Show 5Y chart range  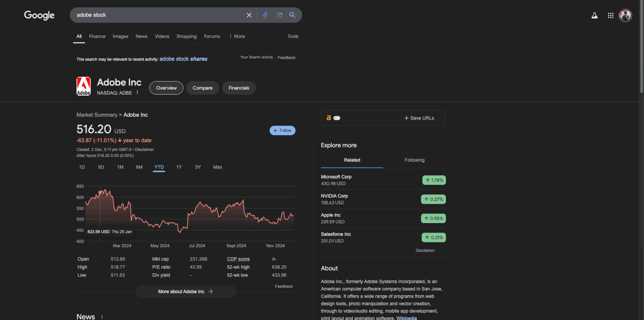(x=198, y=167)
